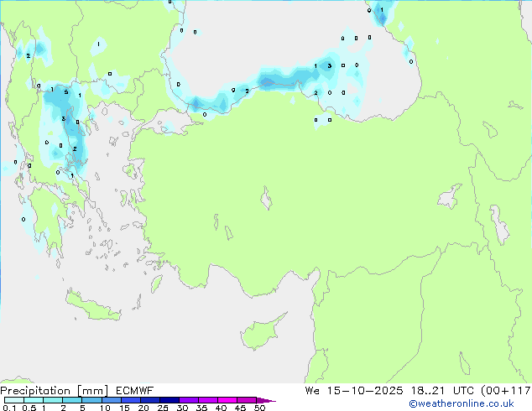Click the time range '18..21 UTC'
The width and height of the screenshot is (532, 411).
443,391
